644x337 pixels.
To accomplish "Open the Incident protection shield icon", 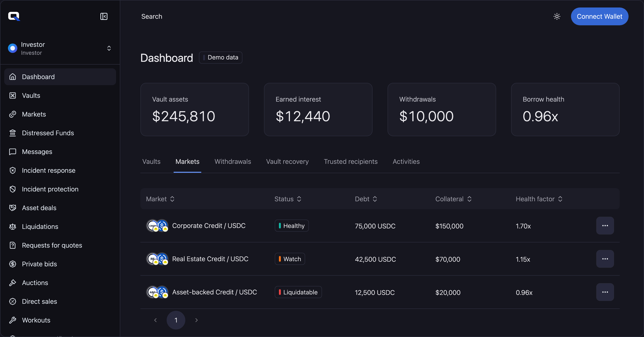I will coord(13,189).
